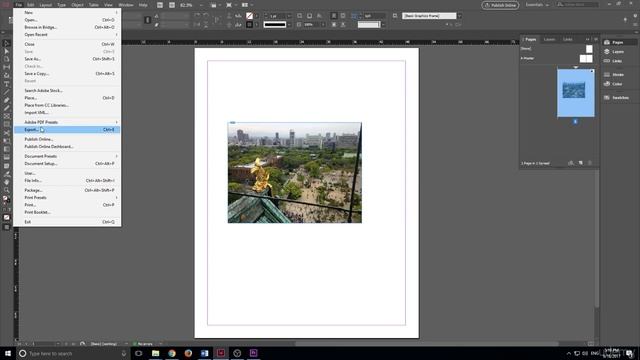Choose Place... from the File menu

click(x=67, y=98)
